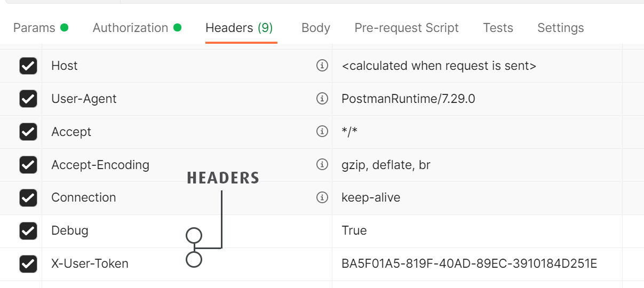This screenshot has width=644, height=288.
Task: Click the info icon beside User-Agent header
Action: click(322, 99)
